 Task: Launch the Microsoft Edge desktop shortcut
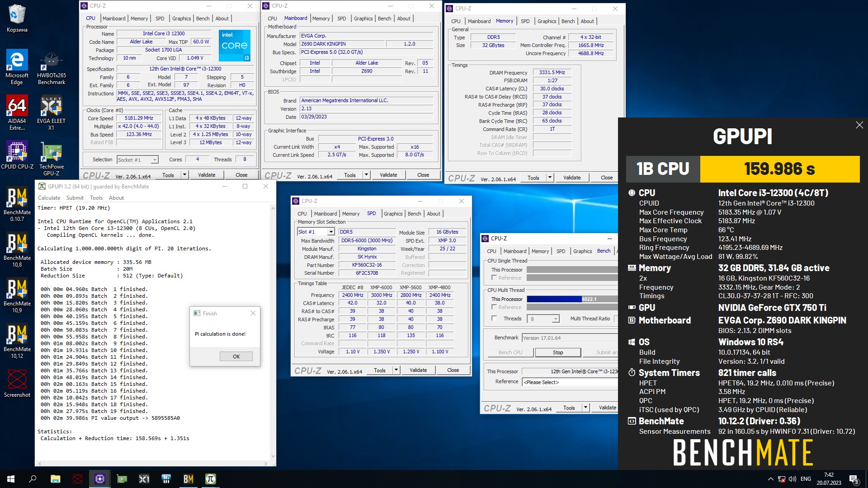click(17, 67)
